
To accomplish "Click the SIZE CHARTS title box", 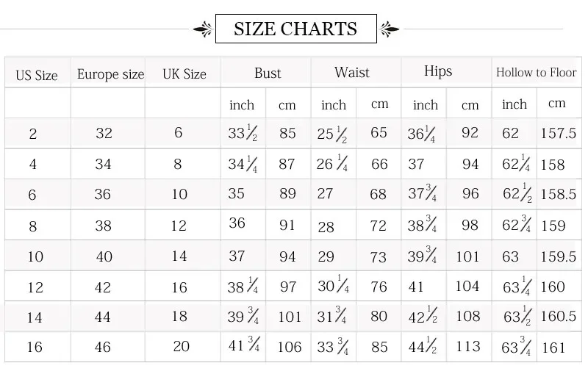I will click(x=295, y=29).
